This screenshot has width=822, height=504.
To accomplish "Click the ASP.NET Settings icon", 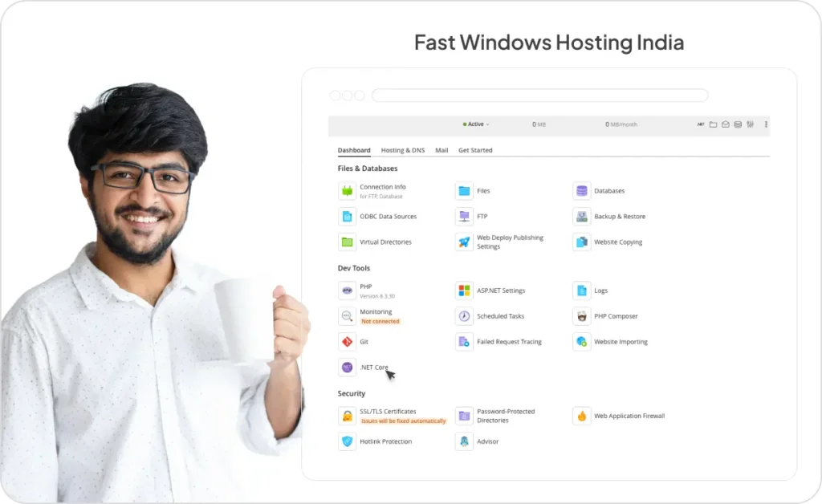I will click(464, 290).
